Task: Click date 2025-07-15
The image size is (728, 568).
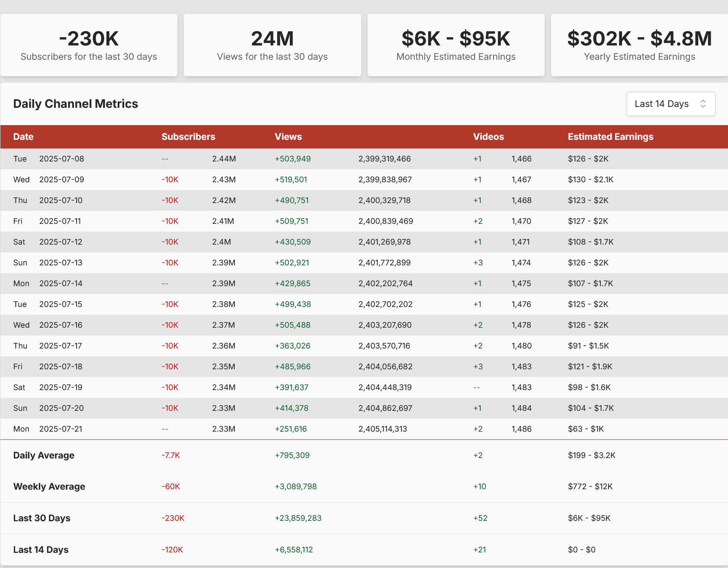Action: coord(61,304)
